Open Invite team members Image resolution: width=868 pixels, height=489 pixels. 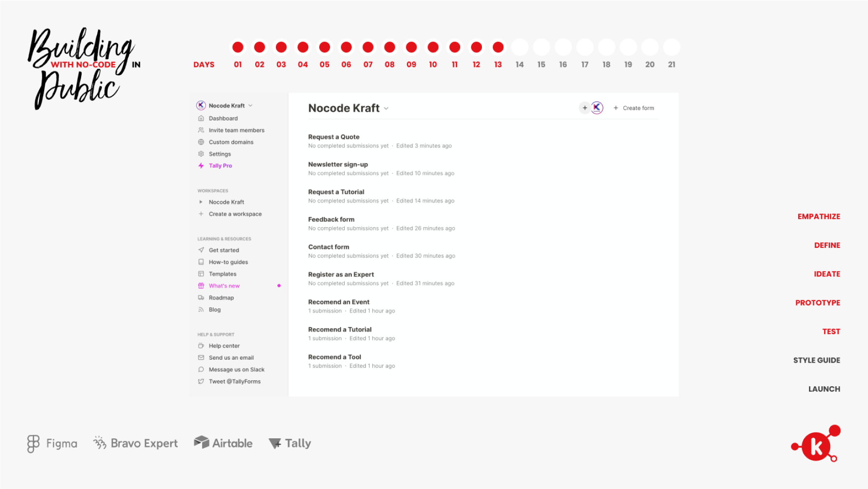[237, 130]
